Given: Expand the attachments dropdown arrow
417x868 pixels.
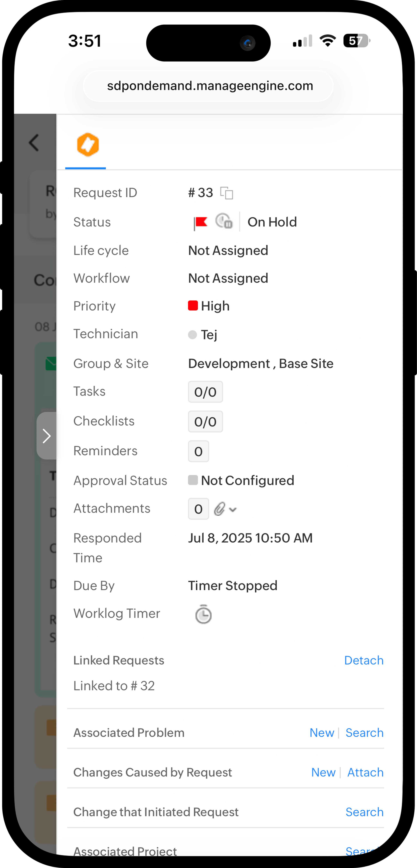Looking at the screenshot, I should (x=233, y=510).
